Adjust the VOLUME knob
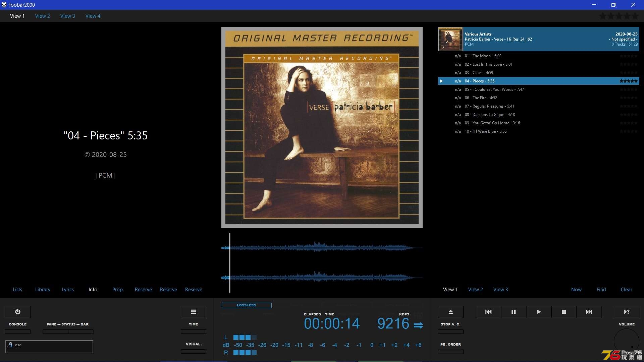Screen dimensions: 644x362 [627, 341]
